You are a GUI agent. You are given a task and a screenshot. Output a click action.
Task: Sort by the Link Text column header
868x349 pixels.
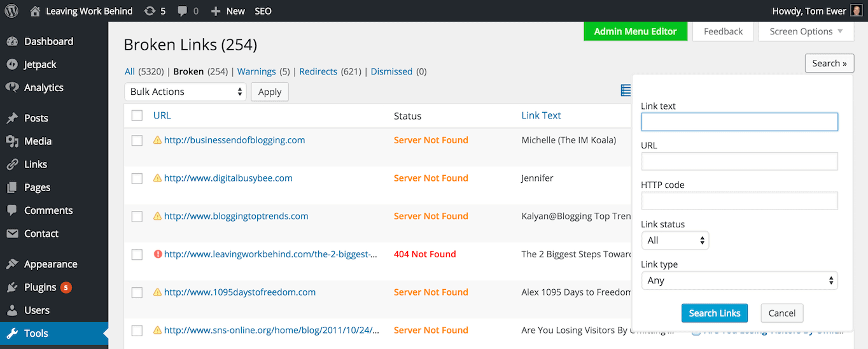coord(541,115)
